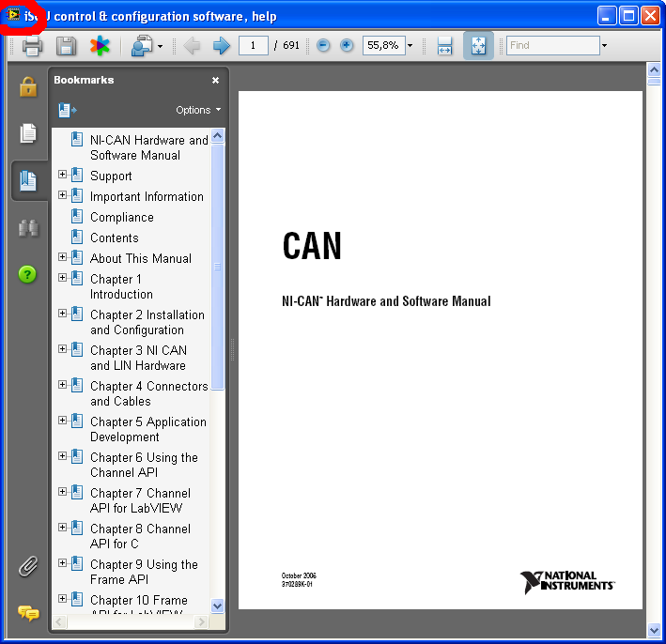Open the paperclip Attachments panel
666x644 pixels.
pyautogui.click(x=28, y=566)
